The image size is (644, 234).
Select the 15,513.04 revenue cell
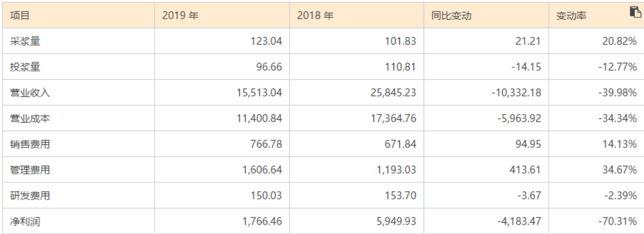click(x=259, y=93)
